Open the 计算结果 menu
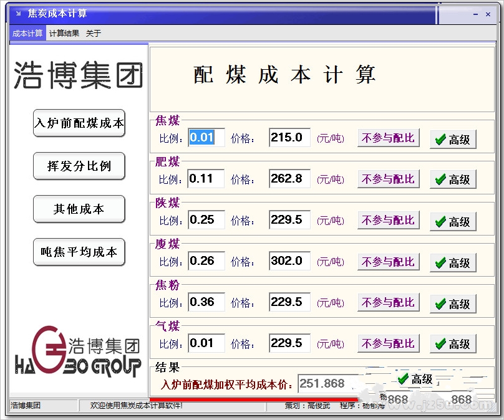Image resolution: width=504 pixels, height=420 pixels. (64, 34)
